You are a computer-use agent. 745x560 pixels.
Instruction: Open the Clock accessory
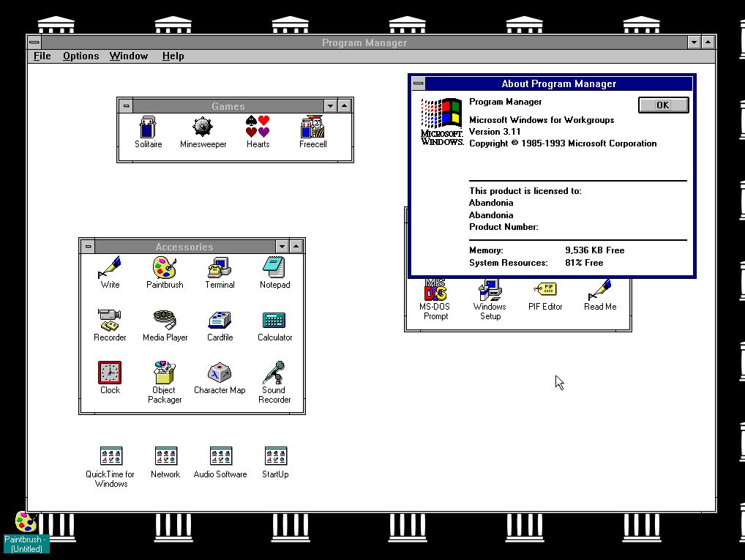tap(109, 377)
